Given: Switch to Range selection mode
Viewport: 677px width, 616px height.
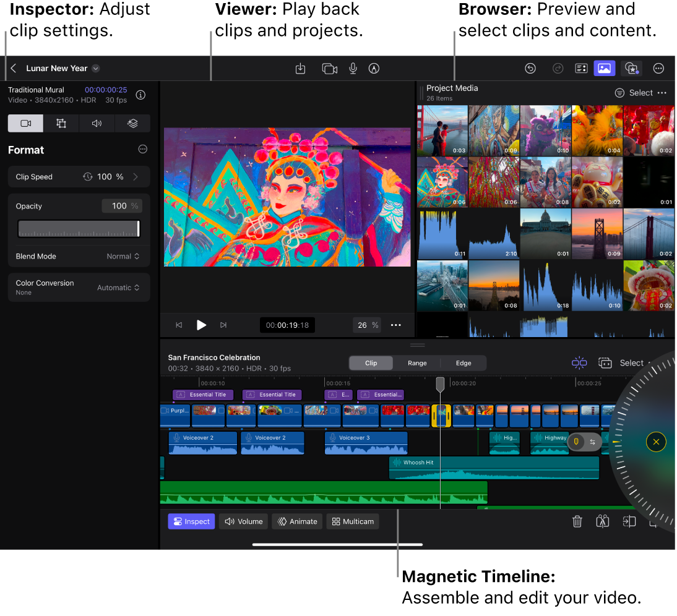Looking at the screenshot, I should coord(417,363).
